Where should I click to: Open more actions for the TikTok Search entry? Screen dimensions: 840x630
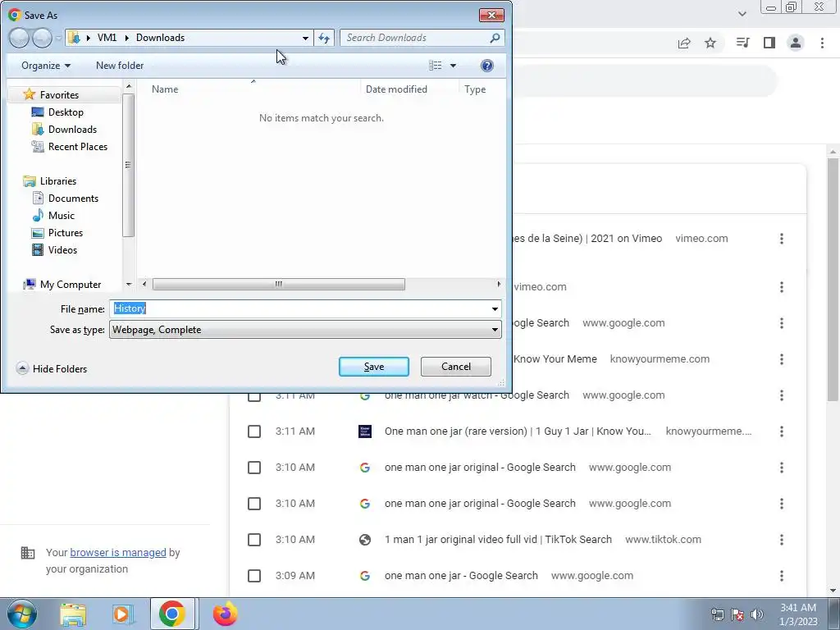[x=782, y=540]
